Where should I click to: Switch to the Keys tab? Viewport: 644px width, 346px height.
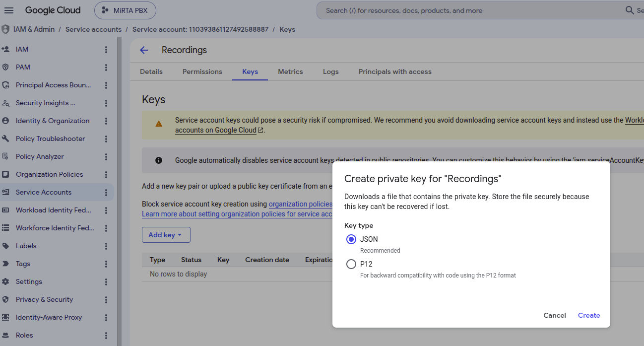pos(250,71)
